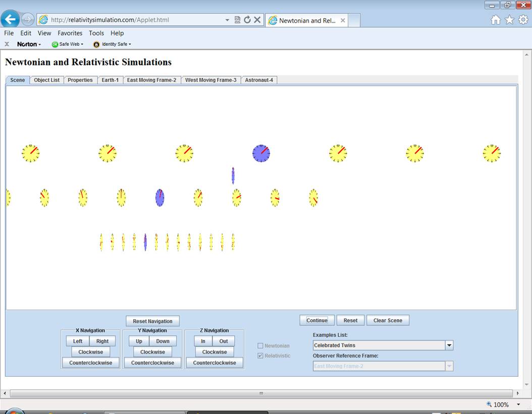Open favorites star icon

[509, 20]
